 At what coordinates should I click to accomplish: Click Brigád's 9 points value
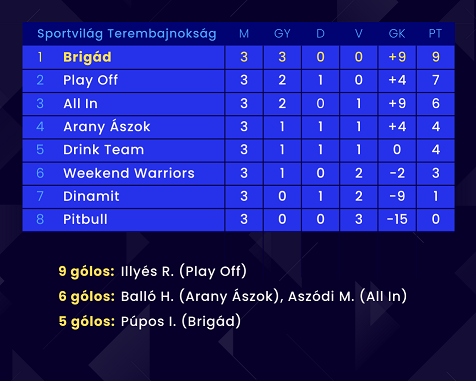[436, 57]
